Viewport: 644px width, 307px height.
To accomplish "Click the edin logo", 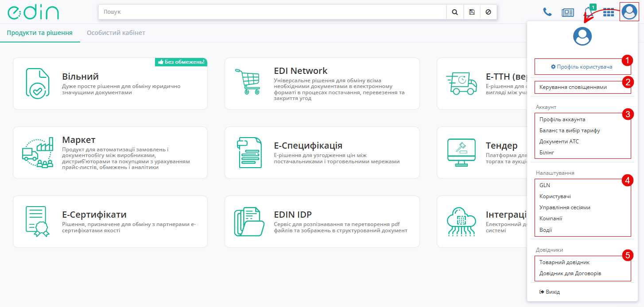I will (x=33, y=12).
